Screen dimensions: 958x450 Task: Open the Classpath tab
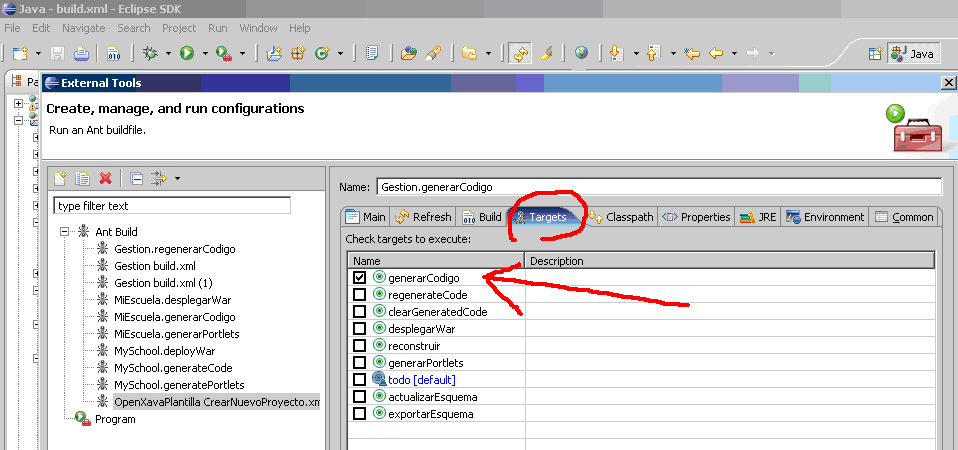point(622,217)
